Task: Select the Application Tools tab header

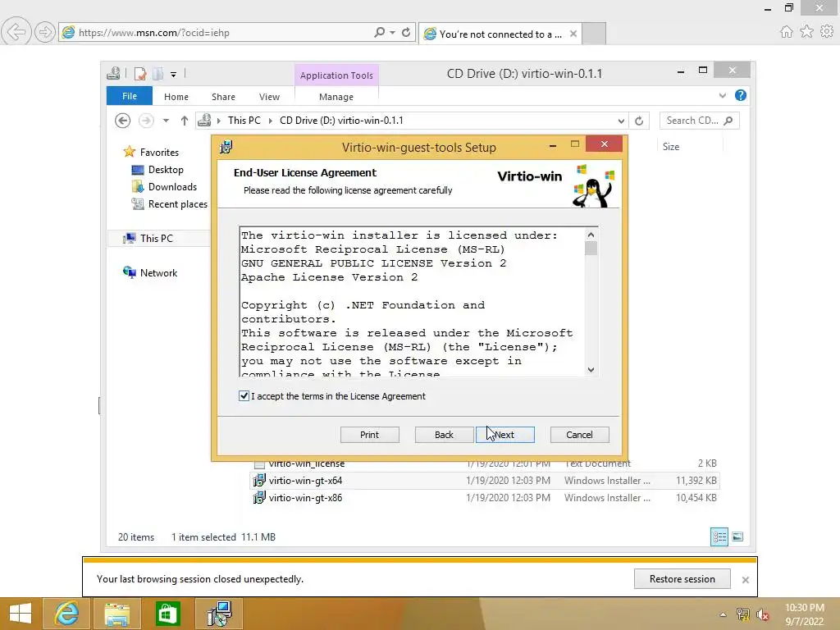Action: coord(336,75)
